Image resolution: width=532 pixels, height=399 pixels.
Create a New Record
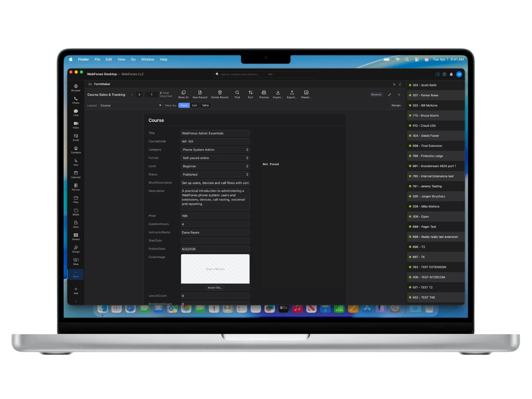200,94
